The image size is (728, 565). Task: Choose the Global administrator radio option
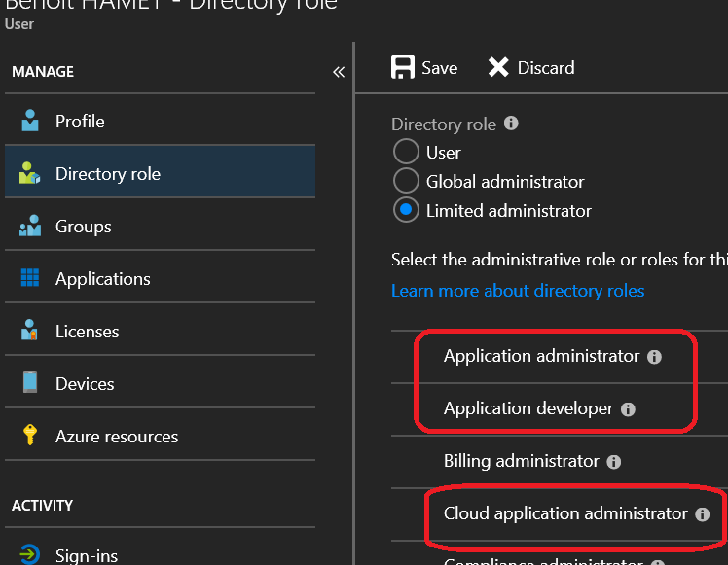(x=406, y=182)
